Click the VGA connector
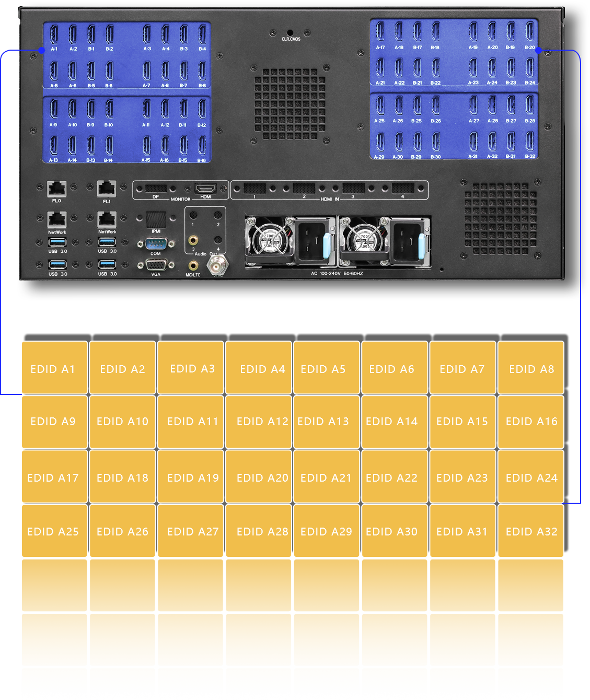The height and width of the screenshot is (700, 590). 156,265
